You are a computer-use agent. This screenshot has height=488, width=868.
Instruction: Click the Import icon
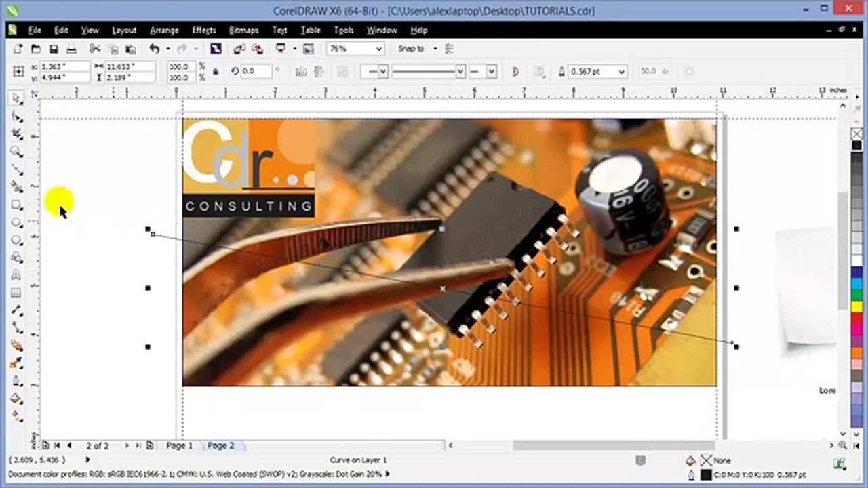point(239,49)
